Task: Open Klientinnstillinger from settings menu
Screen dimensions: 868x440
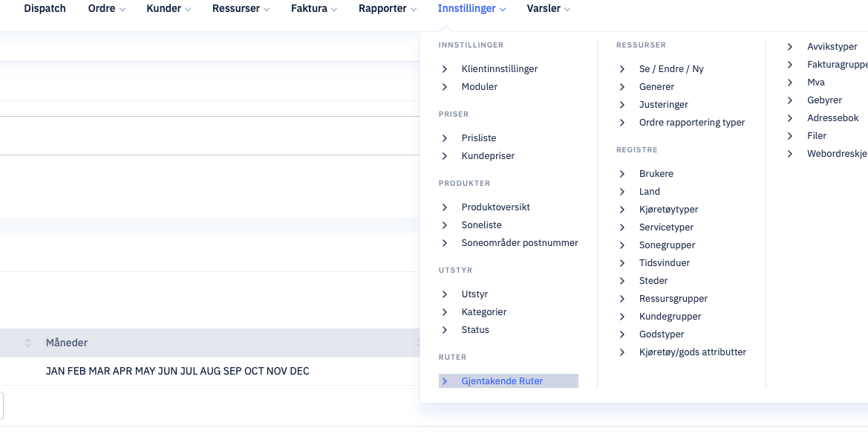Action: pyautogui.click(x=499, y=69)
